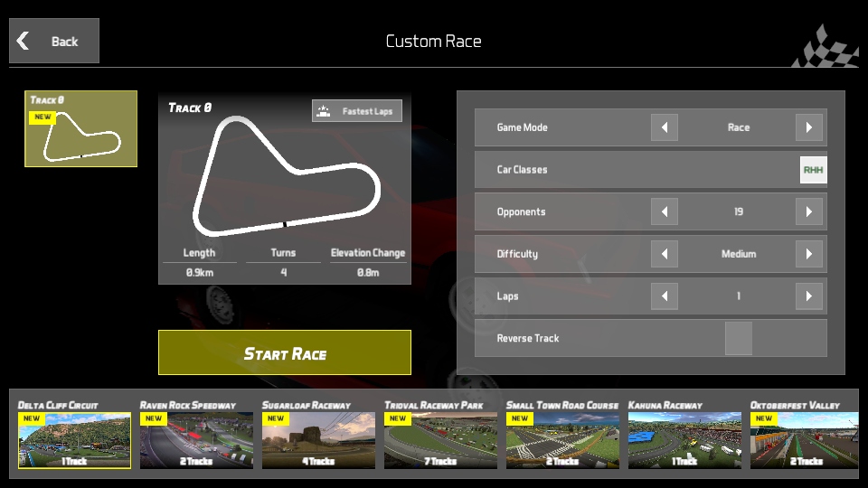Image resolution: width=868 pixels, height=488 pixels.
Task: Raise Difficulty using the right arrow
Action: 809,254
